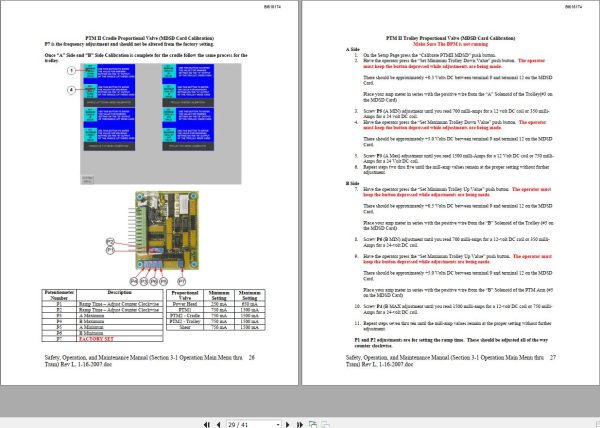600x428 pixels.
Task: Click page number 26 in left page footer
Action: [x=252, y=358]
